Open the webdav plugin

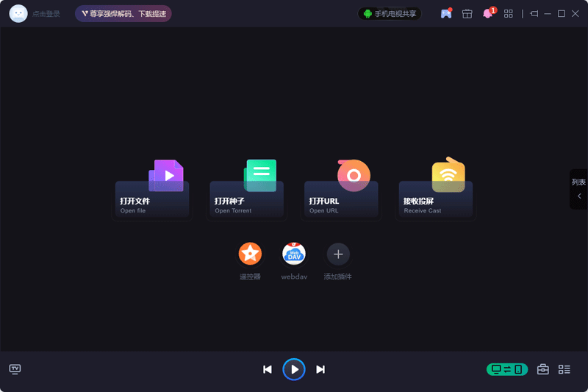pyautogui.click(x=294, y=254)
